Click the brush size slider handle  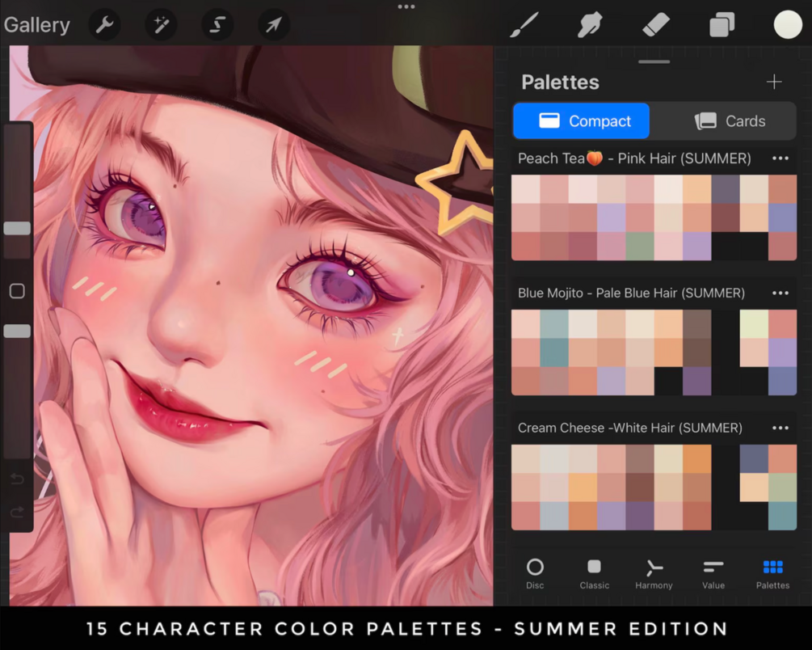17,228
